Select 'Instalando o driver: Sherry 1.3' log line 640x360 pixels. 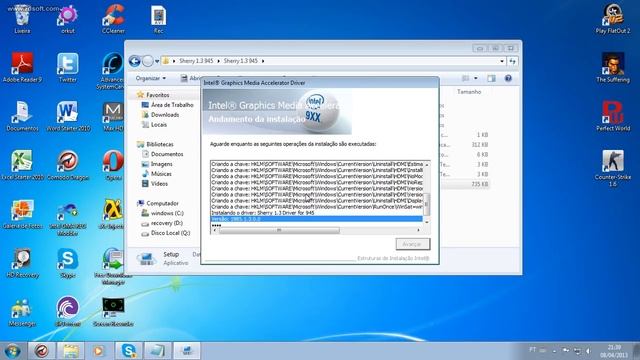pyautogui.click(x=263, y=213)
